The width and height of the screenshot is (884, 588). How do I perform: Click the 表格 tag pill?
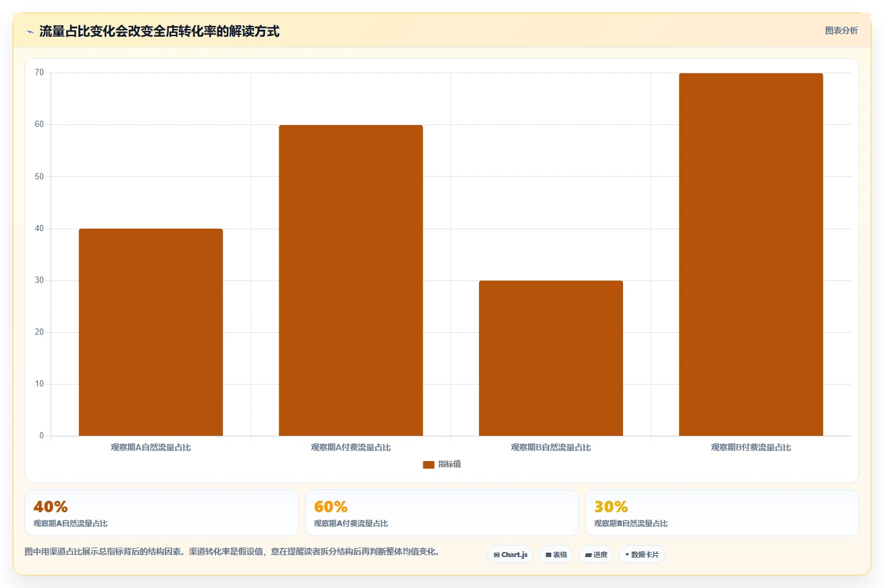(556, 555)
